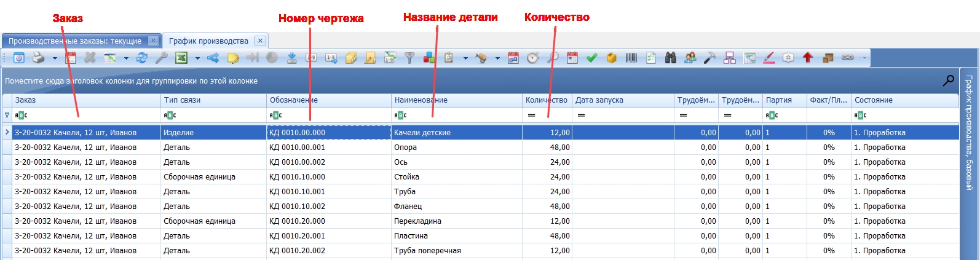Click the yellow note with pencil icon
The height and width of the screenshot is (260, 980).
click(233, 58)
